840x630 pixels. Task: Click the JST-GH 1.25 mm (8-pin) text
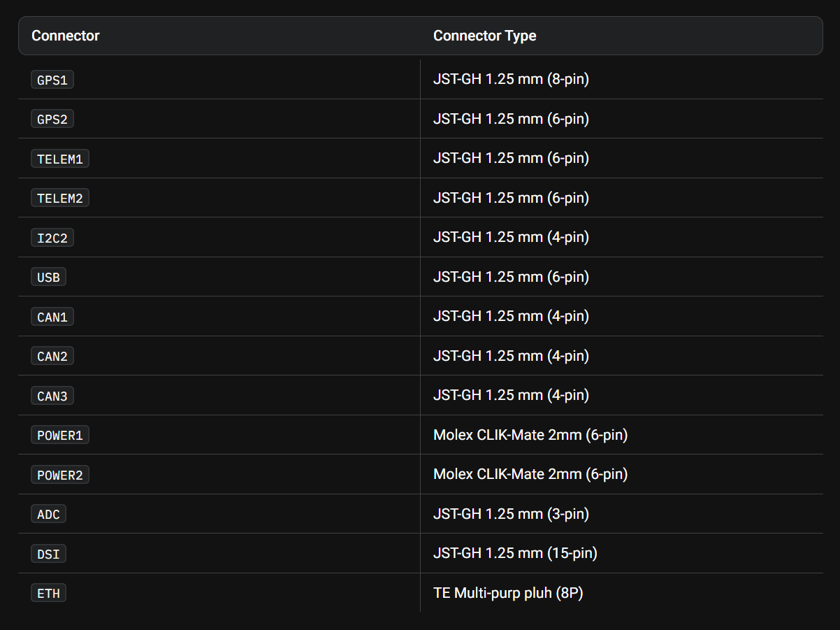[x=511, y=79]
